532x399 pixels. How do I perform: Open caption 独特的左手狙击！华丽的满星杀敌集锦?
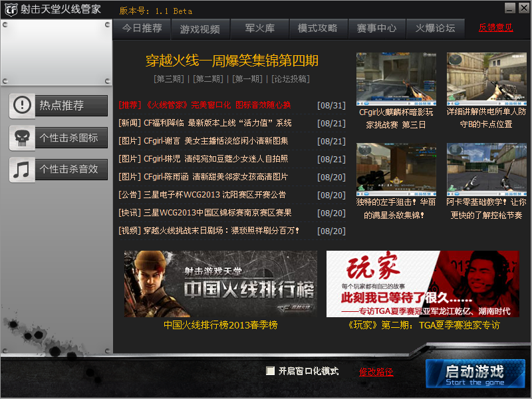point(396,209)
